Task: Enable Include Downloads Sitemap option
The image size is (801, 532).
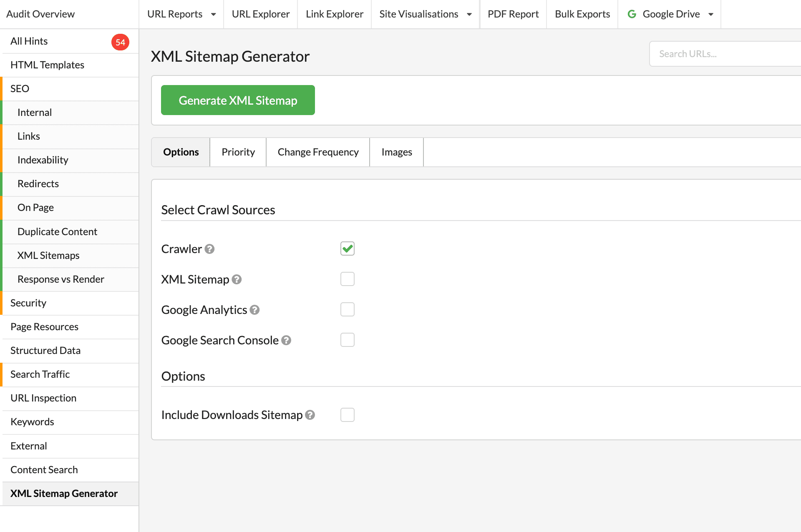Action: click(347, 415)
